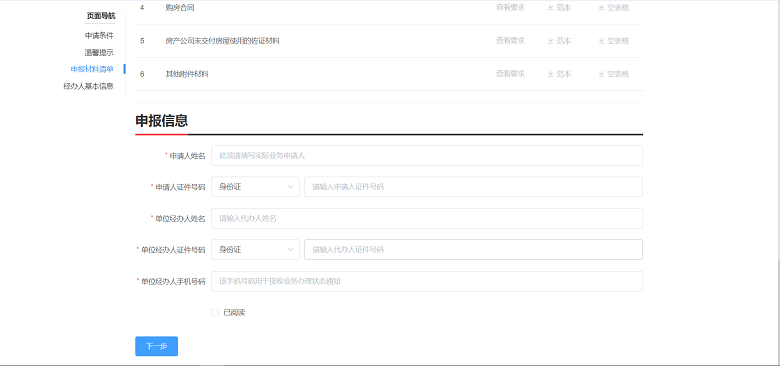Download 空表格 for 购房合同 row

(x=613, y=8)
